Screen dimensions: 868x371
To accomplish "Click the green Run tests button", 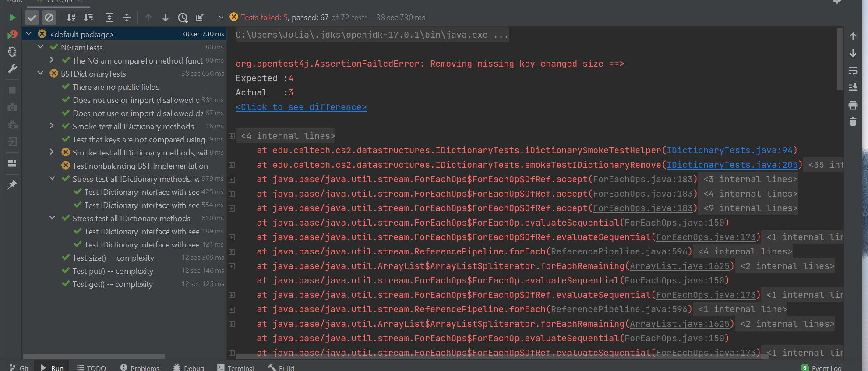I will tap(12, 18).
